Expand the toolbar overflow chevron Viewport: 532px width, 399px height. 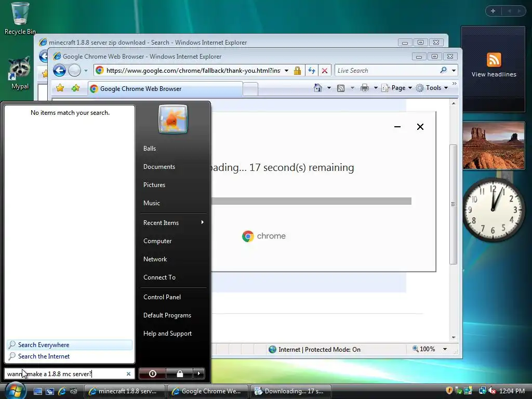click(x=454, y=84)
